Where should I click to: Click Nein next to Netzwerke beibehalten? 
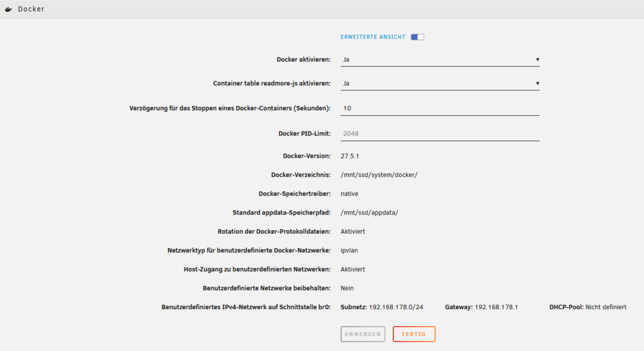click(x=347, y=288)
